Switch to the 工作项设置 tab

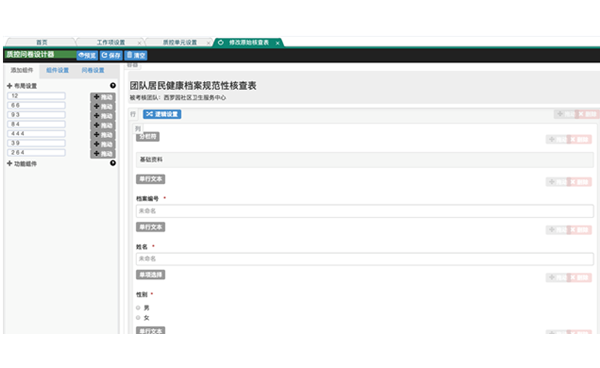point(111,42)
